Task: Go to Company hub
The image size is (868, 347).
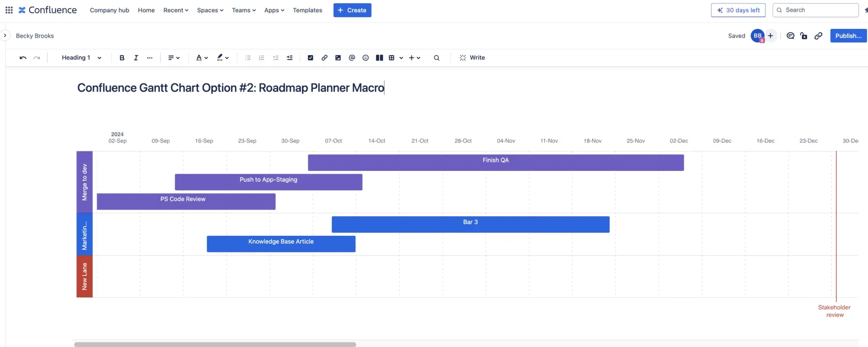Action: 109,10
